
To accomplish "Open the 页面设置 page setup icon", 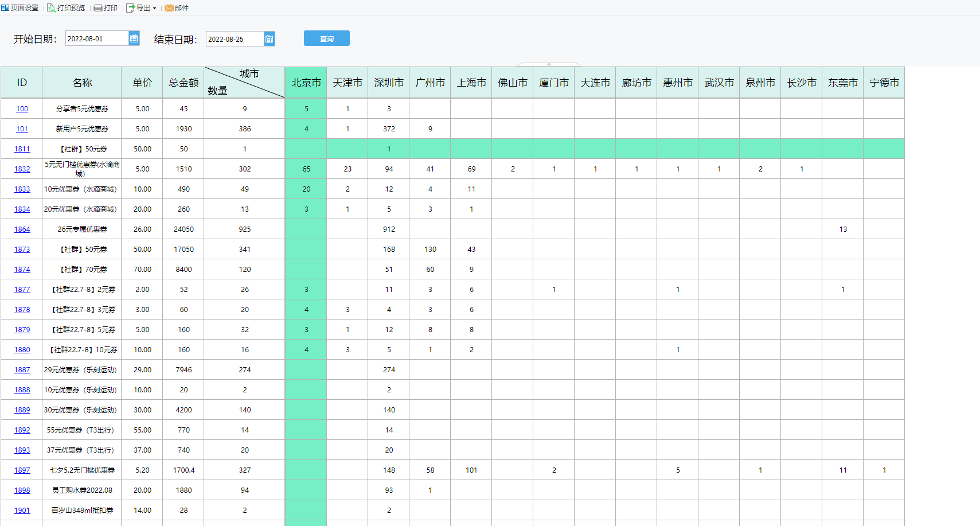I will pyautogui.click(x=5, y=8).
